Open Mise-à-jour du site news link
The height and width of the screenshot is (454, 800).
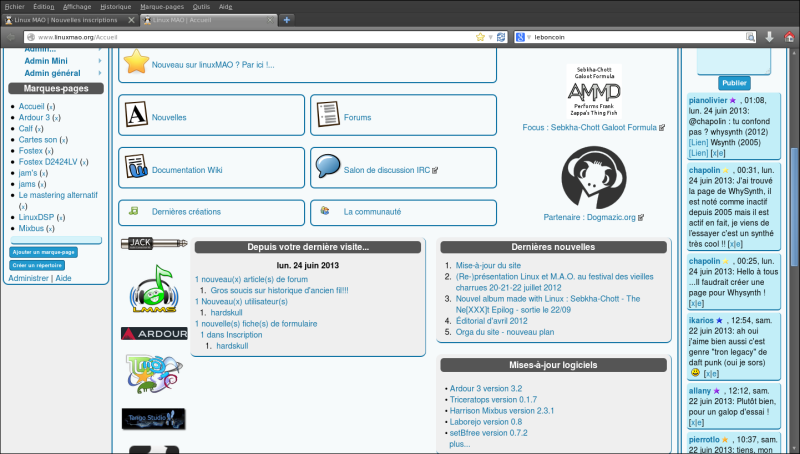click(488, 265)
